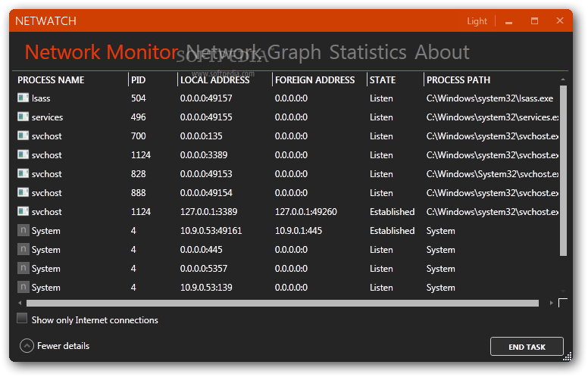
Task: Click the scroll right arrow
Action: coord(551,303)
